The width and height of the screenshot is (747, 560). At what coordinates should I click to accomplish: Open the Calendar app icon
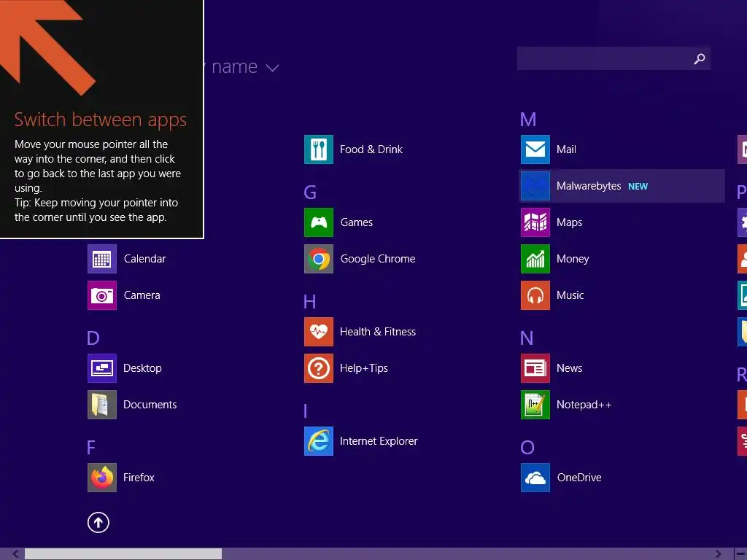point(102,259)
